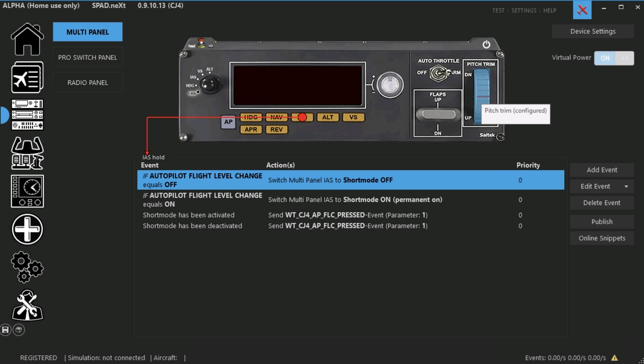Open Online Snippets
The image size is (644, 364).
coord(602,238)
